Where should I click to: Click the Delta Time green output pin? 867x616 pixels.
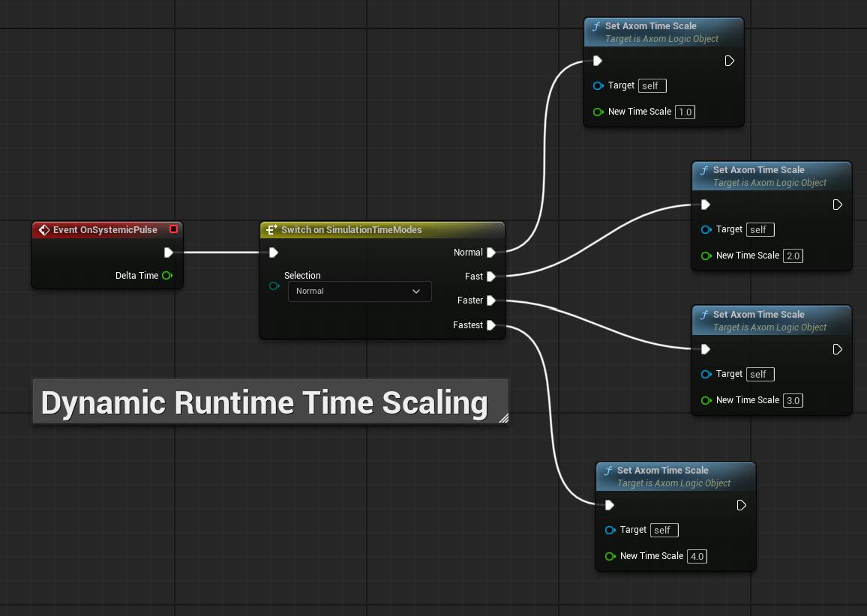coord(167,275)
